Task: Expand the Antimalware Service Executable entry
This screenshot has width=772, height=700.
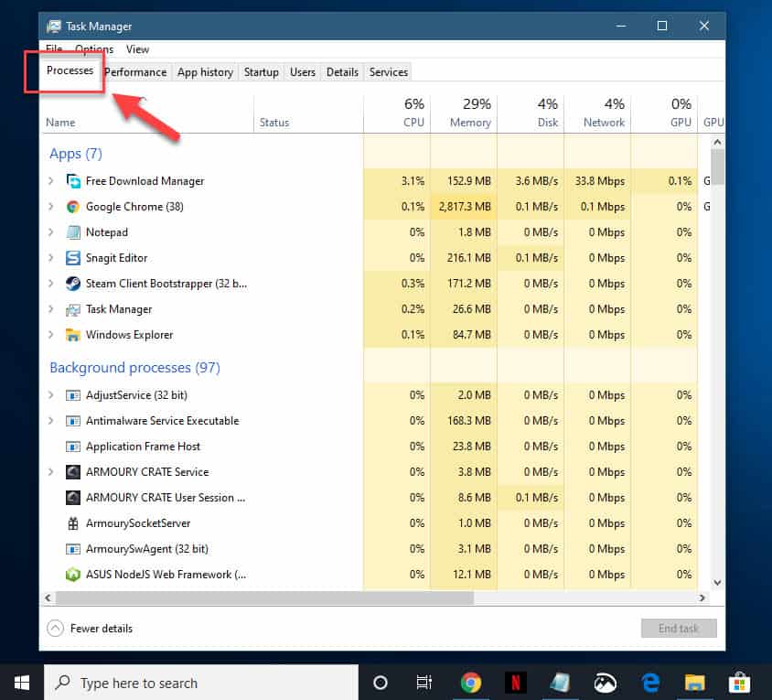Action: click(50, 421)
